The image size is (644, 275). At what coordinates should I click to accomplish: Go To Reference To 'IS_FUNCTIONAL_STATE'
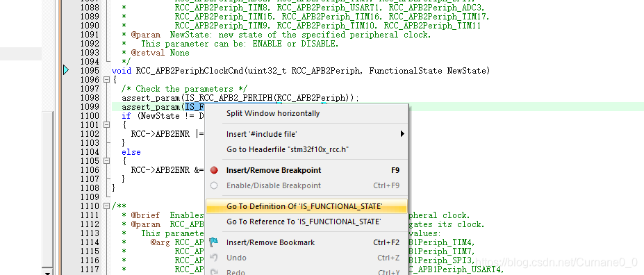pyautogui.click(x=306, y=222)
